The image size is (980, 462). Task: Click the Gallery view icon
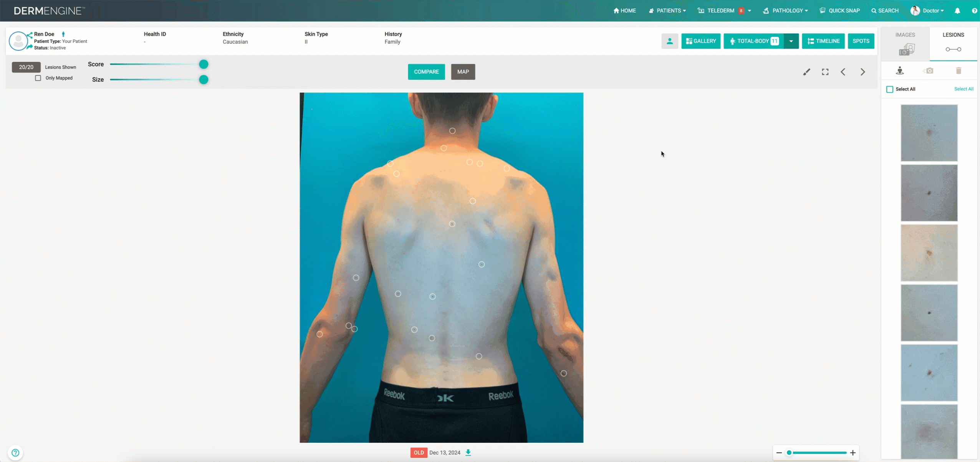tap(700, 41)
